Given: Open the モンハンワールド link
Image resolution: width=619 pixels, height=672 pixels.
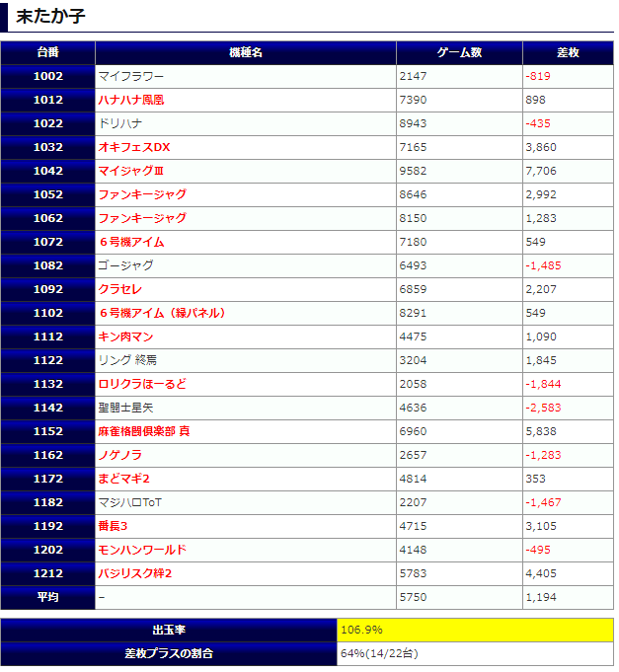Looking at the screenshot, I should coord(142,550).
